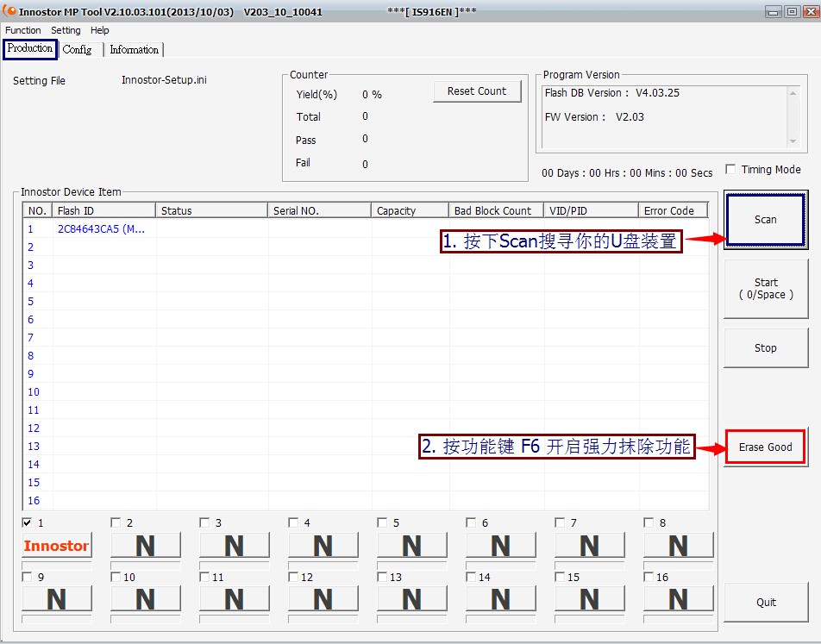Check the port 15 checkbox
The width and height of the screenshot is (821, 644).
coord(560,577)
